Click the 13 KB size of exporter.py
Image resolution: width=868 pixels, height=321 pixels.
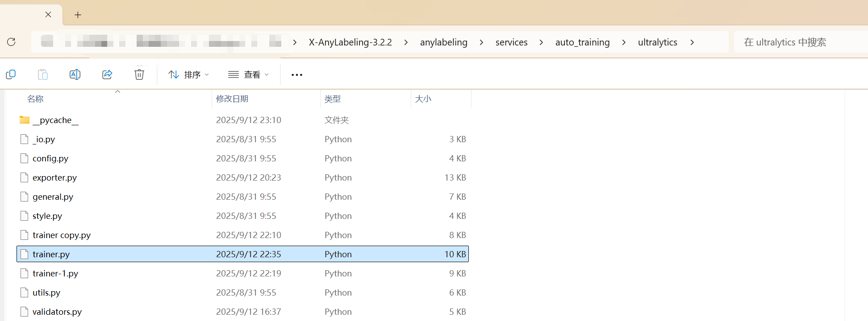(455, 177)
